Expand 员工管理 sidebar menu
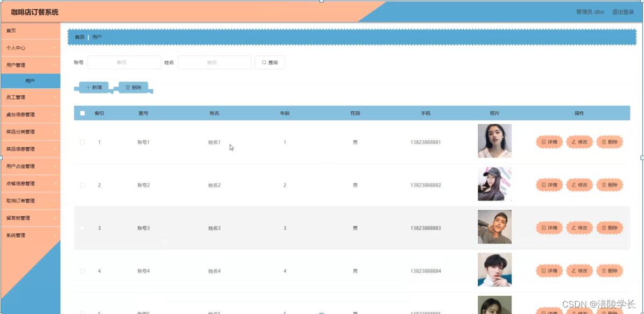This screenshot has height=314, width=644. pos(30,97)
